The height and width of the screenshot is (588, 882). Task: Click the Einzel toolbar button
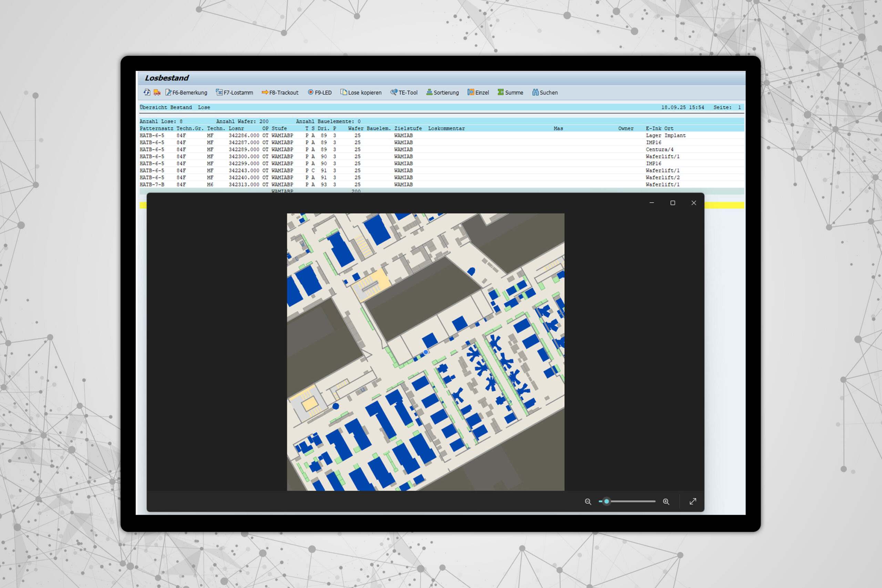[x=478, y=93]
